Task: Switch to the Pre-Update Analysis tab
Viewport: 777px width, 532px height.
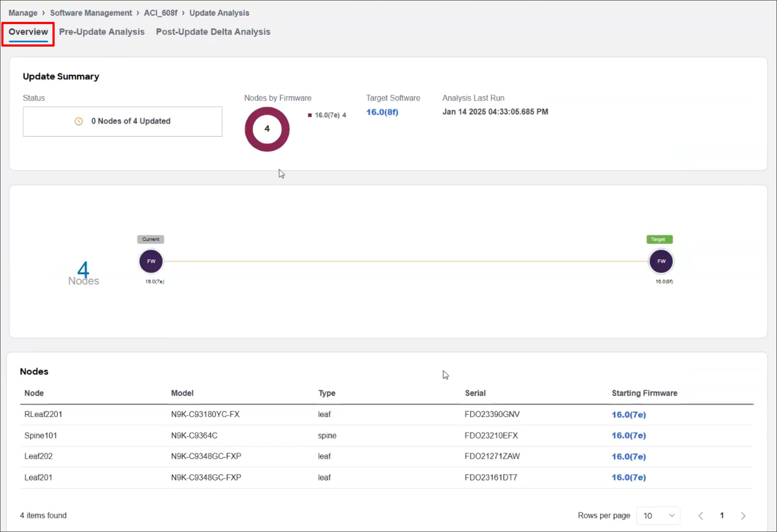Action: (102, 32)
